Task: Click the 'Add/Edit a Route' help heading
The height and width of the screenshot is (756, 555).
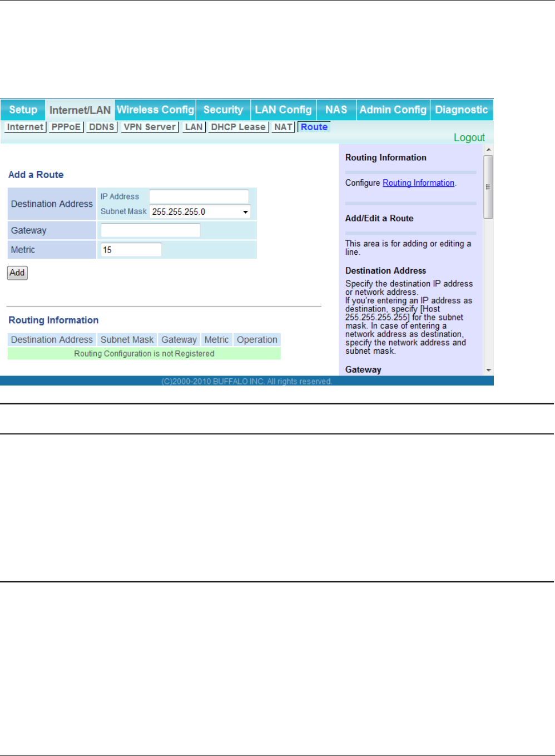Action: pos(379,218)
